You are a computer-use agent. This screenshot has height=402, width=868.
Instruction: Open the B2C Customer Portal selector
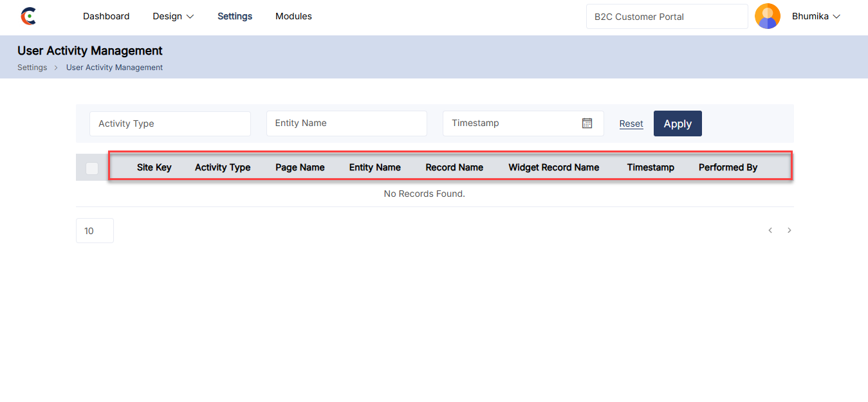(667, 17)
